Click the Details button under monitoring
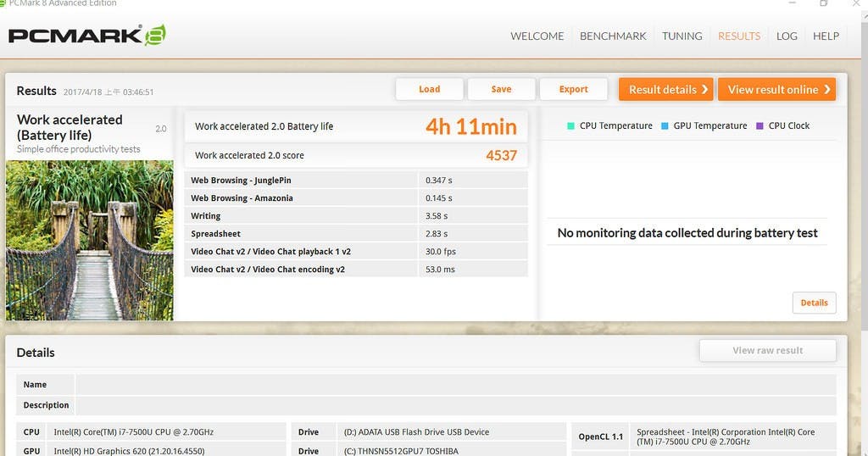The width and height of the screenshot is (868, 456). 815,303
